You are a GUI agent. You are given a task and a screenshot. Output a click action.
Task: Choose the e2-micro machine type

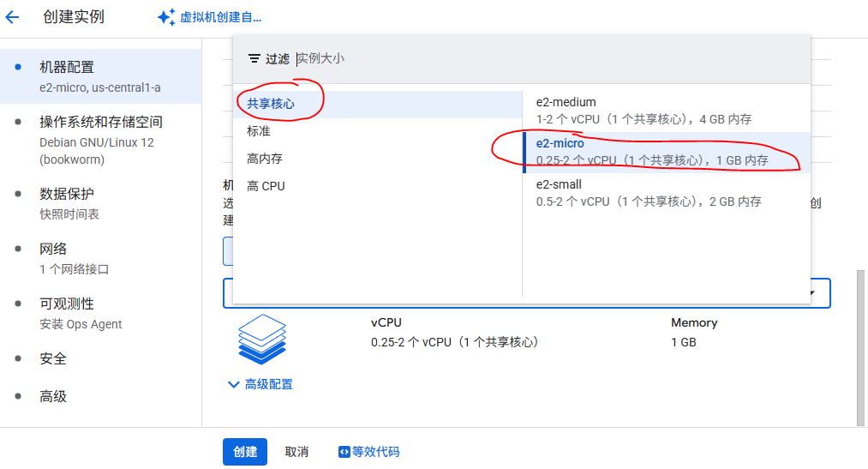click(667, 153)
